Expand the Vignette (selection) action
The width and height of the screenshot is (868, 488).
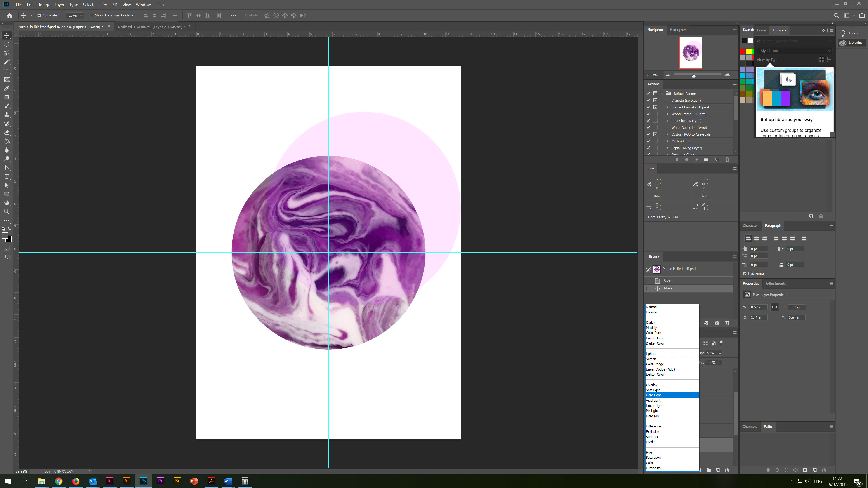tap(667, 100)
